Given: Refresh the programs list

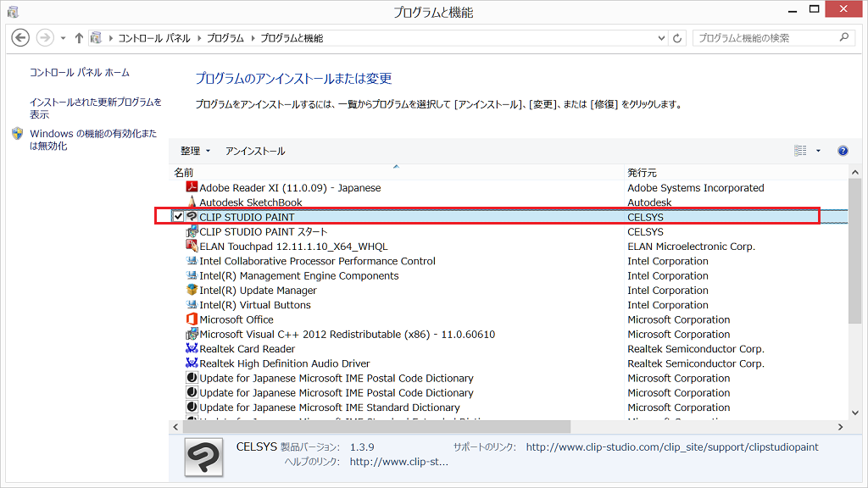Looking at the screenshot, I should click(677, 38).
